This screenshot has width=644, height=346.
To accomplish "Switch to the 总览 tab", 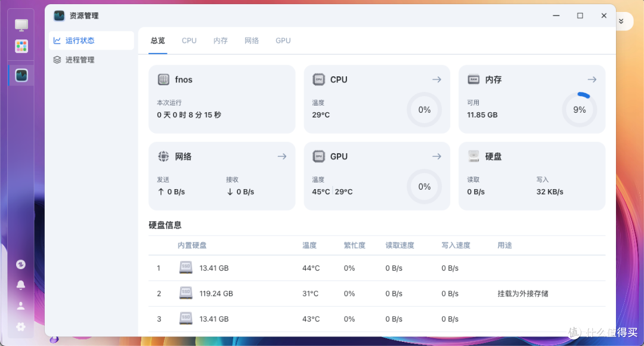I will [157, 41].
